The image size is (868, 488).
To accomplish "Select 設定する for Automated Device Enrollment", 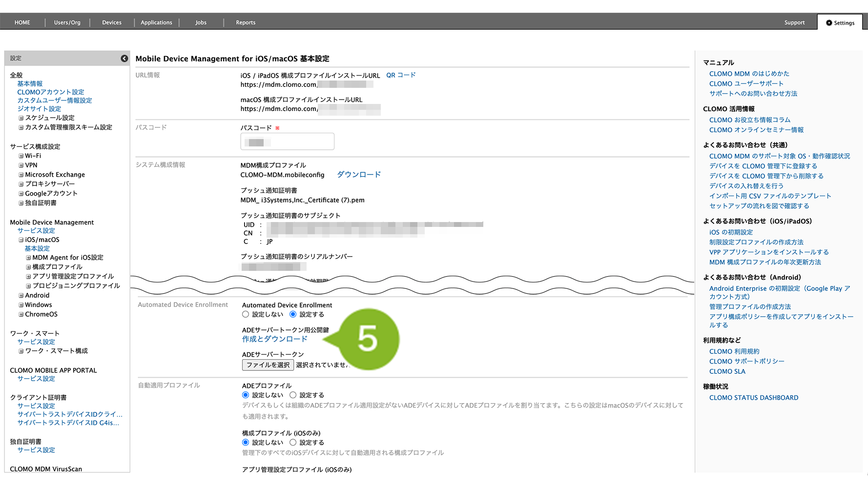I will [x=293, y=314].
